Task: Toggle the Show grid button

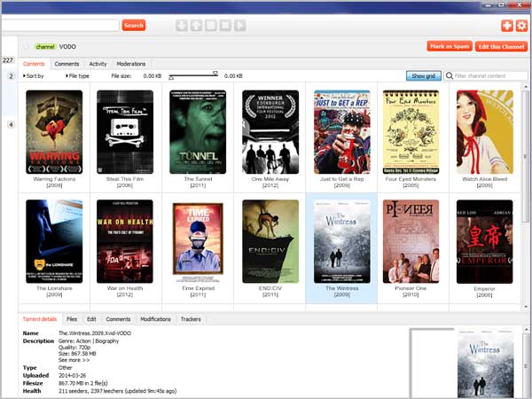Action: coord(424,76)
